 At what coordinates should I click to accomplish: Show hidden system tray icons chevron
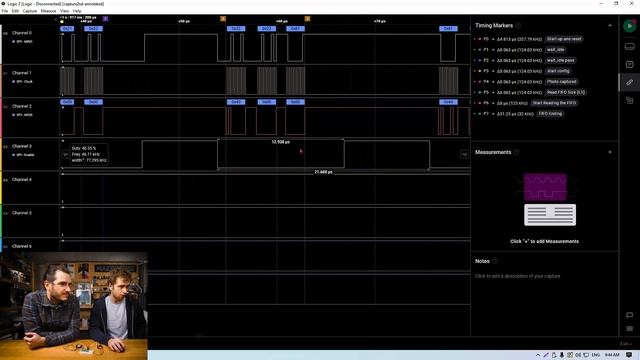coord(538,355)
